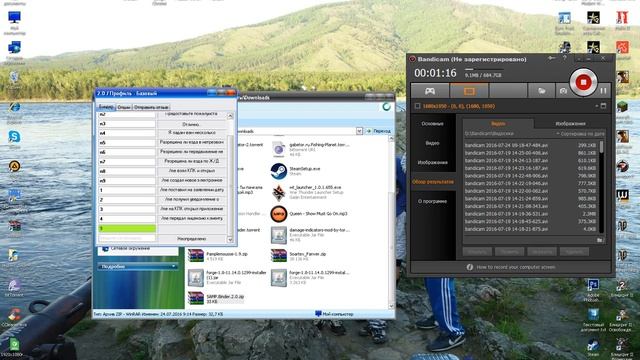640x360 pixels.
Task: Open the Explorer address bar dropdown
Action: [359, 131]
